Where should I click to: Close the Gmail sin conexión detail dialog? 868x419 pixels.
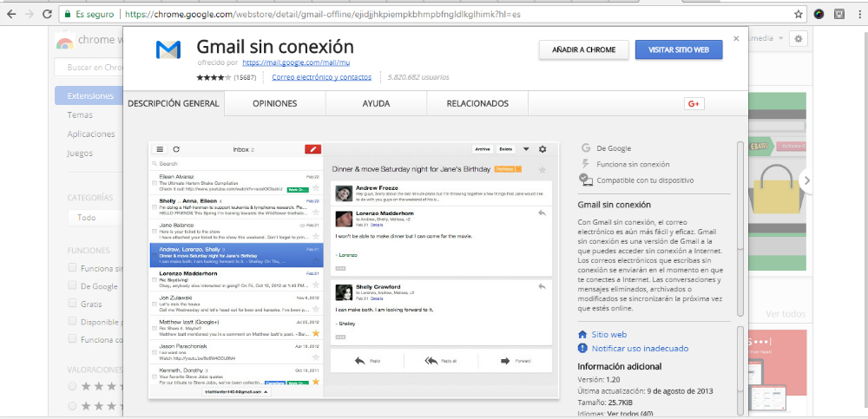click(x=736, y=39)
